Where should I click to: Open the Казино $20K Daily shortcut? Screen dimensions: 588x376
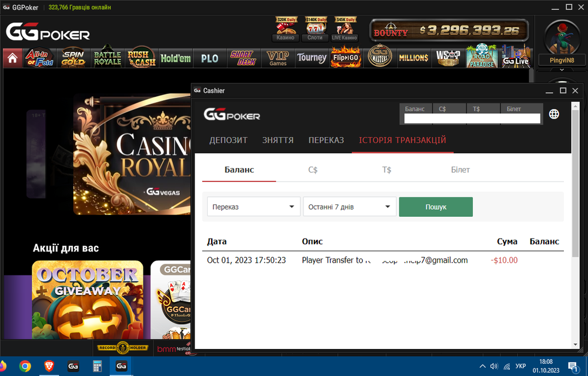click(x=286, y=29)
